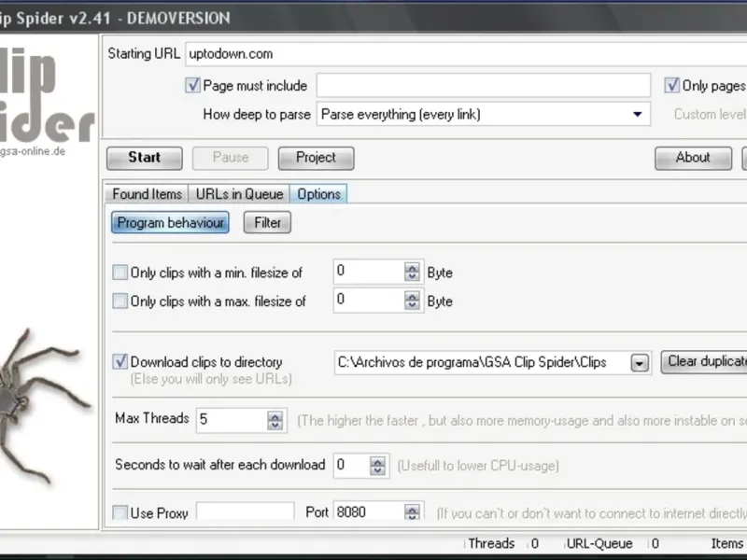Switch to the URLs in Queue tab

click(x=239, y=194)
